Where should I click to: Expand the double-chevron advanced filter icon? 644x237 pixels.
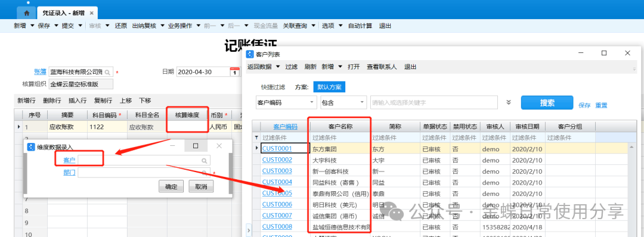tap(509, 102)
